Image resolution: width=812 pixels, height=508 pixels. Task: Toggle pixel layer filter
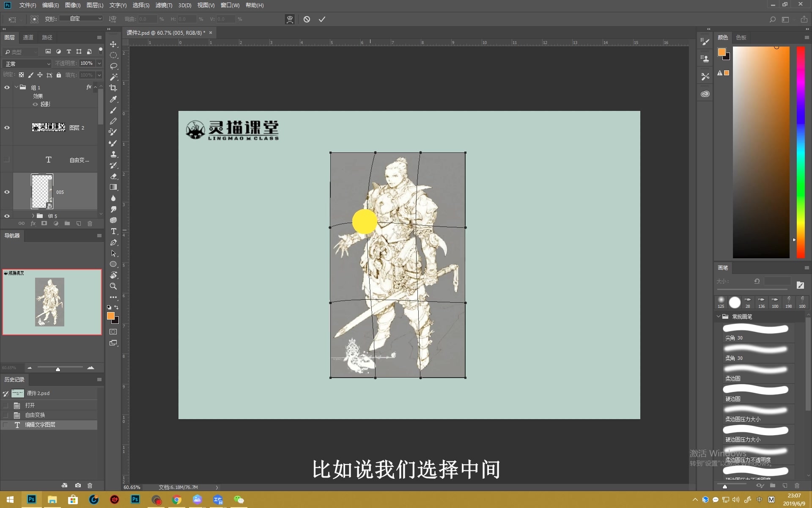pos(48,52)
